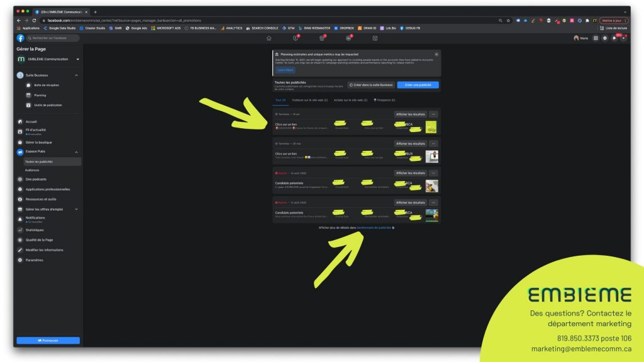Switch to Achats sur le site web tab
This screenshot has height=362, width=644.
350,100
